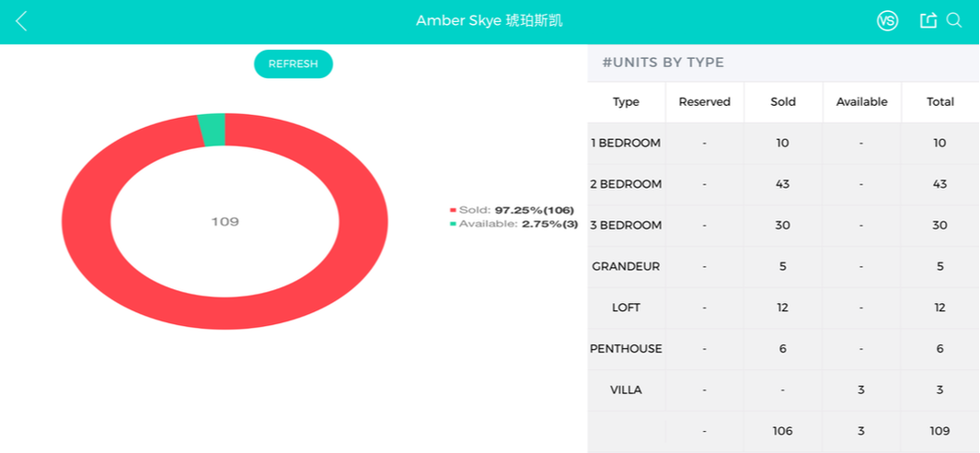This screenshot has height=453, width=980.
Task: Select the 2 BEDROOM row label
Action: point(626,184)
